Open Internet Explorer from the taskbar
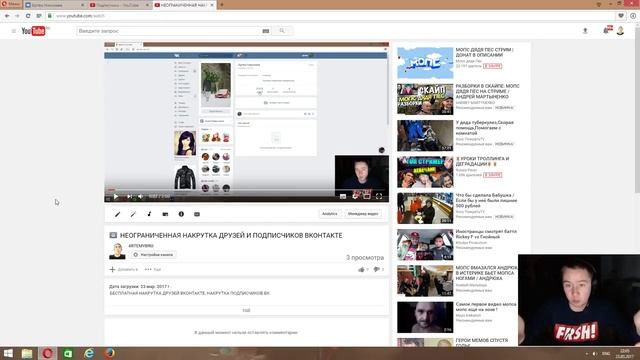The image size is (640, 360). [89, 353]
